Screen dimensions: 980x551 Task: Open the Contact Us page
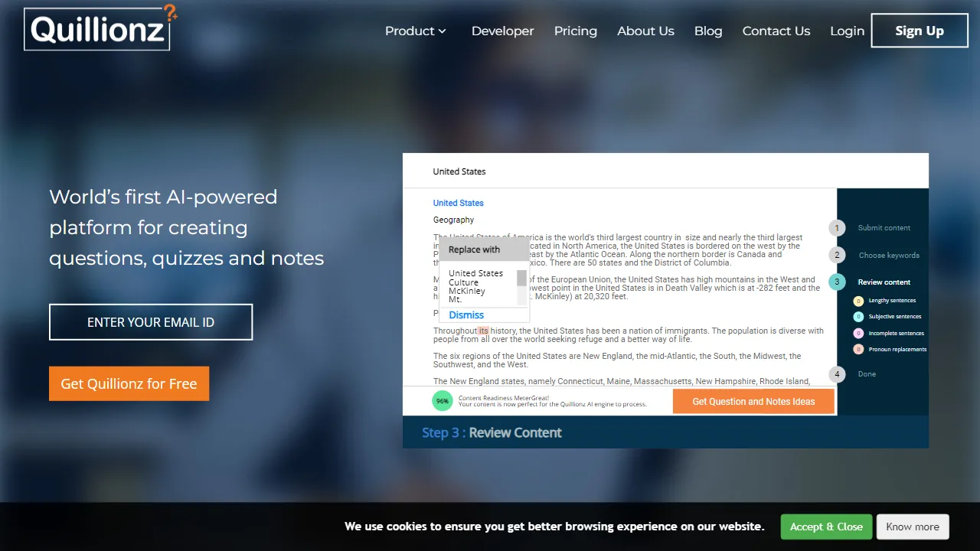(x=776, y=31)
